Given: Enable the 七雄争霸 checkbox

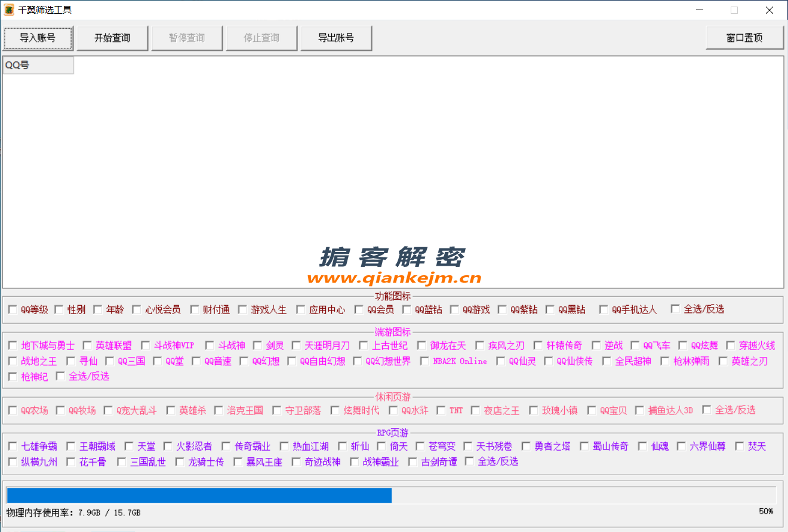Looking at the screenshot, I should pyautogui.click(x=13, y=446).
